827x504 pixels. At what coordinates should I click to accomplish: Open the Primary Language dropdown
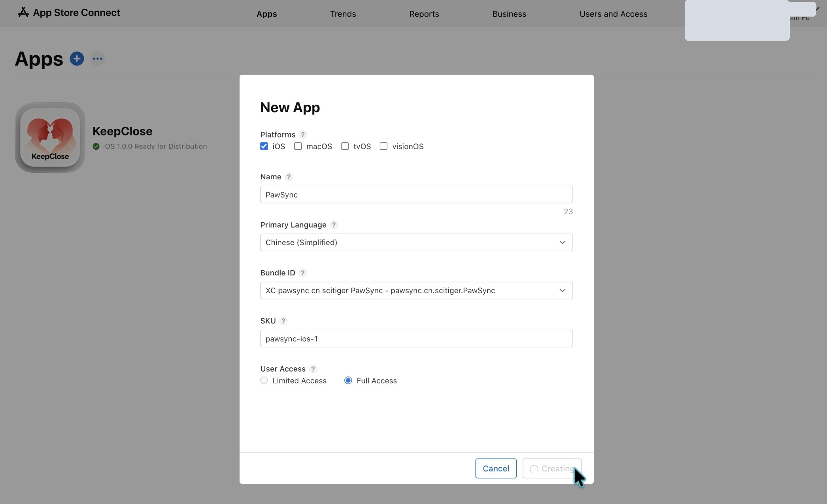pos(416,243)
